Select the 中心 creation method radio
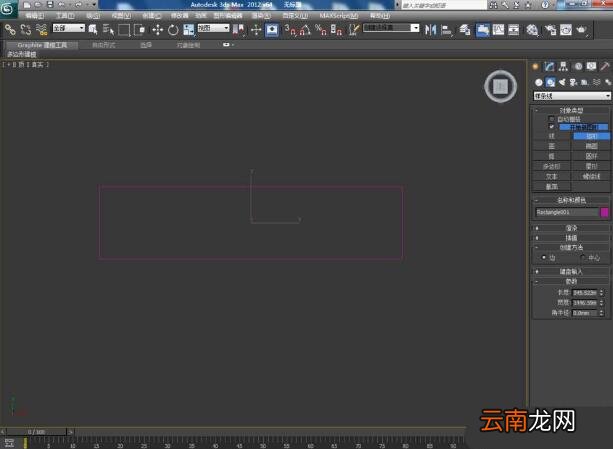The width and height of the screenshot is (613, 449). [x=583, y=258]
